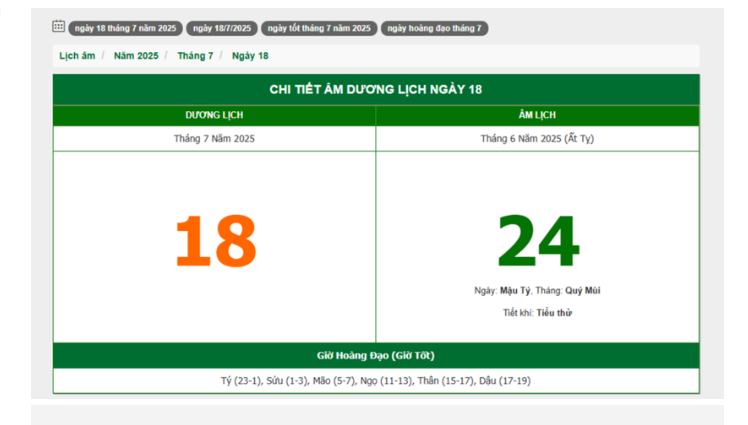Open the 'Tiểu thử' solar term link
This screenshot has width=748, height=425.
click(x=553, y=313)
